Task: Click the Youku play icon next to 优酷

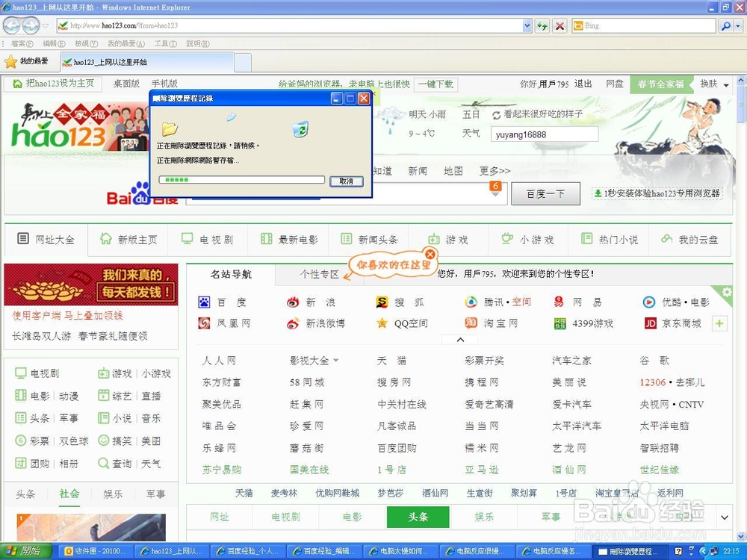Action: click(x=648, y=302)
